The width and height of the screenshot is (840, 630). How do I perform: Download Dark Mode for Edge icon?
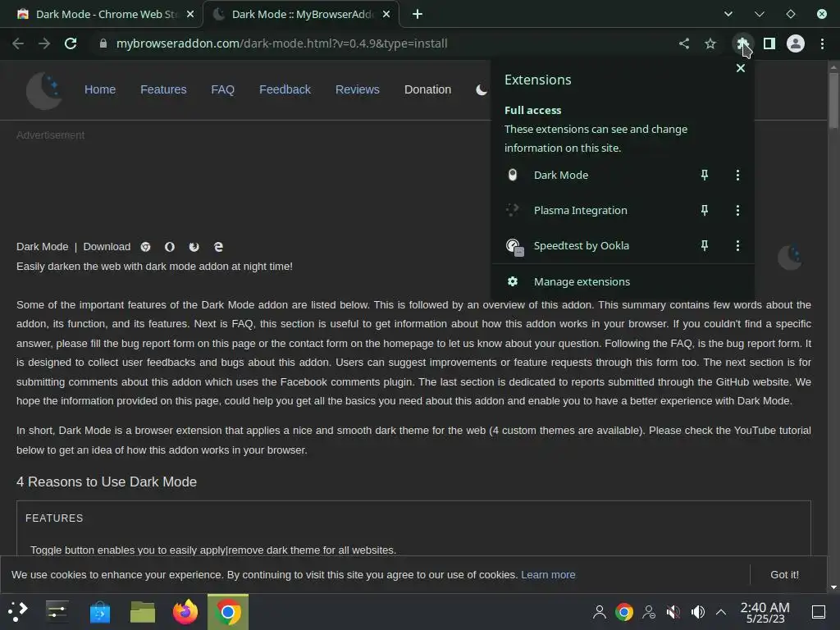(218, 247)
